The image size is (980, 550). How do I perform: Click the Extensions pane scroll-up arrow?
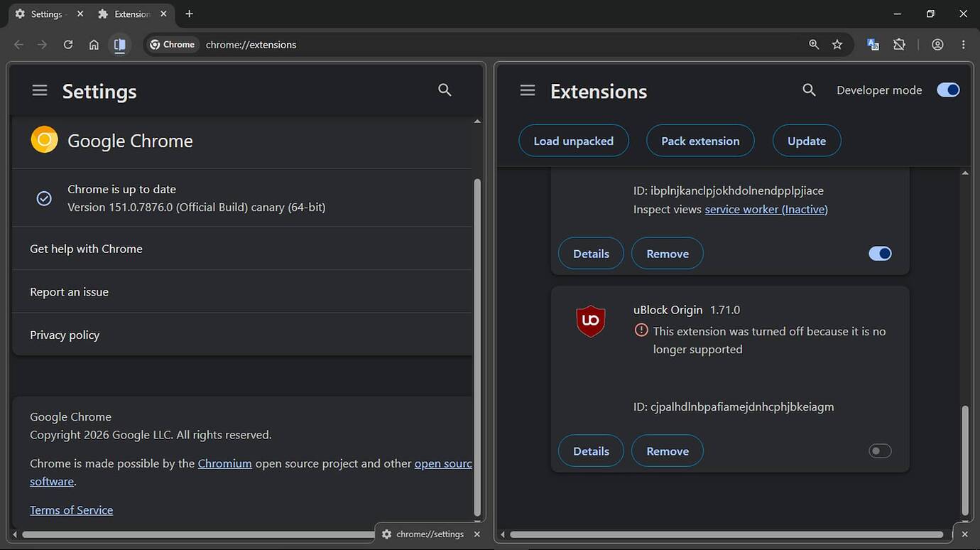tap(964, 173)
